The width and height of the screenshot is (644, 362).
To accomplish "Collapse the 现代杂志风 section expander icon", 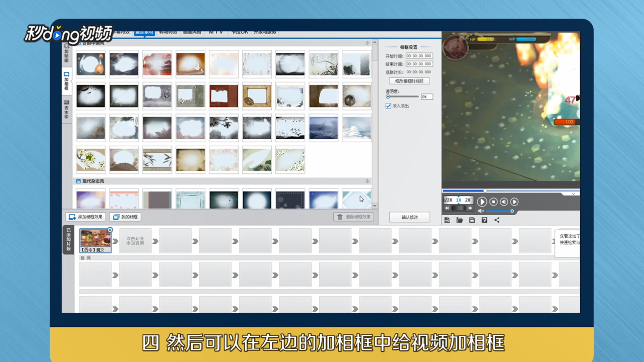I will click(367, 181).
